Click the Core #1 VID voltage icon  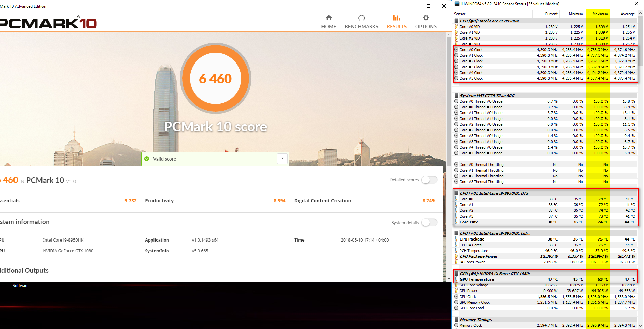[456, 32]
